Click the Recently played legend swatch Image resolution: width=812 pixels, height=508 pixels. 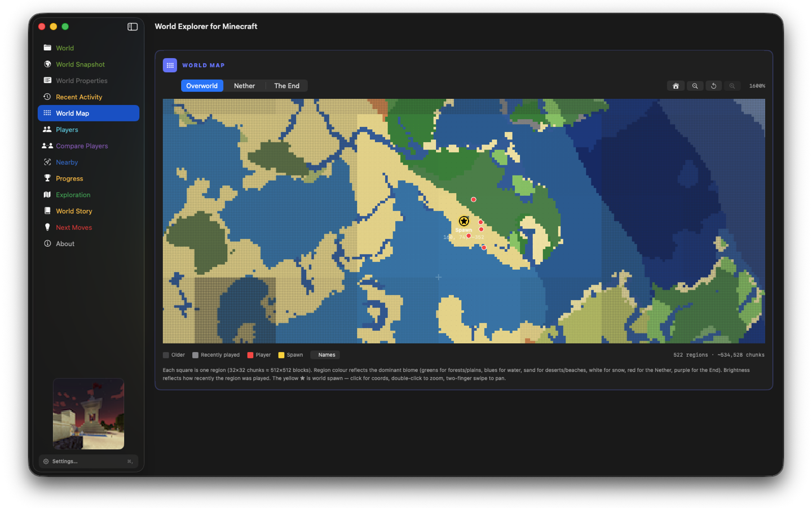pos(195,355)
